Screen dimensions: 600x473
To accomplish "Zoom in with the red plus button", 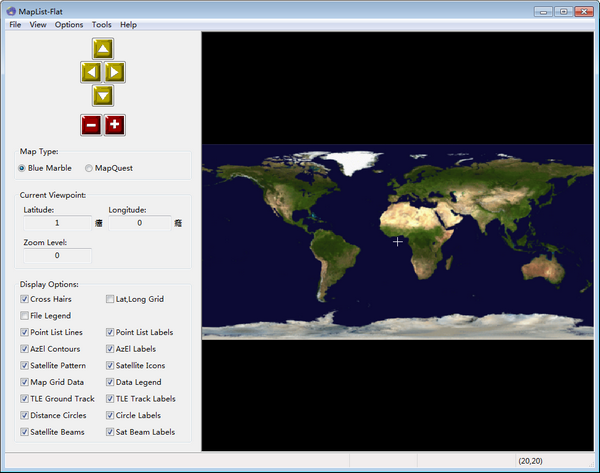I will (114, 125).
